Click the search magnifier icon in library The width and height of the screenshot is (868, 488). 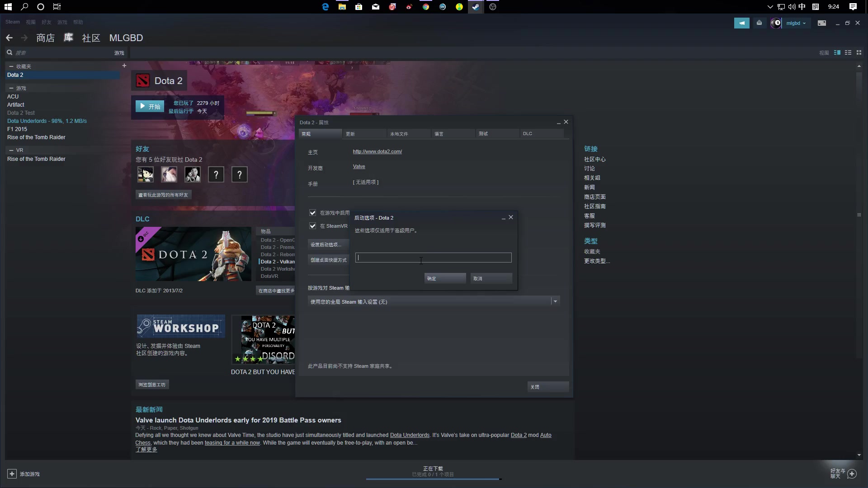(x=9, y=52)
